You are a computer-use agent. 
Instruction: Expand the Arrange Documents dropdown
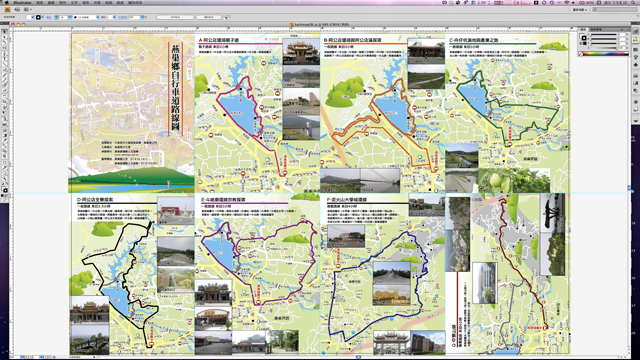click(x=27, y=9)
